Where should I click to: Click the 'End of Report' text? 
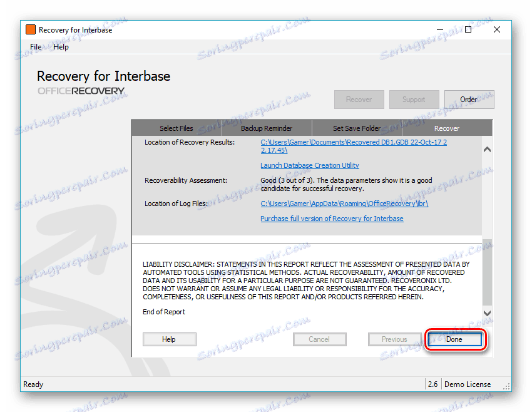click(x=164, y=312)
